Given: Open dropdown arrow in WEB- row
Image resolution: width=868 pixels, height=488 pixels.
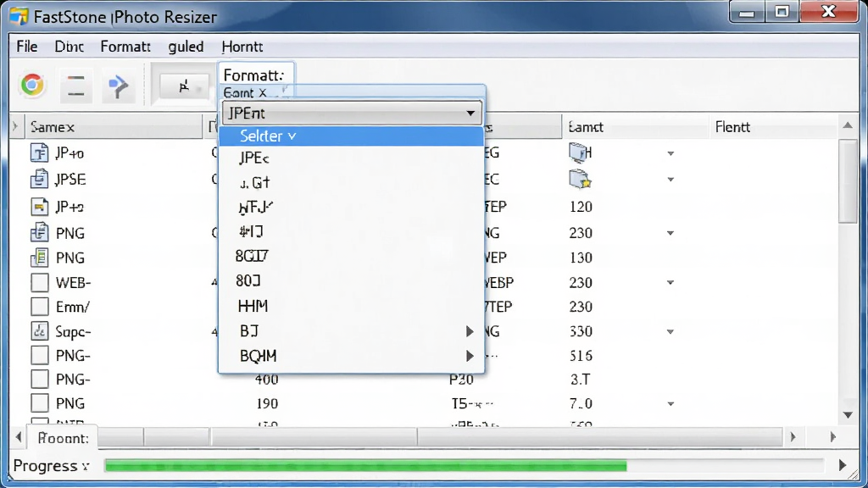Looking at the screenshot, I should (x=670, y=282).
